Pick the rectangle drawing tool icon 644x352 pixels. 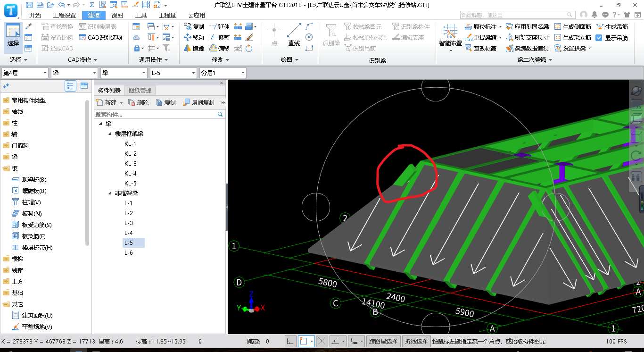[309, 48]
